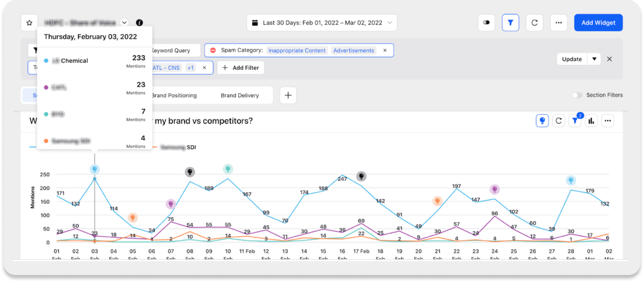
Task: Click the 11 Feb x-axis label
Action: [x=247, y=251]
